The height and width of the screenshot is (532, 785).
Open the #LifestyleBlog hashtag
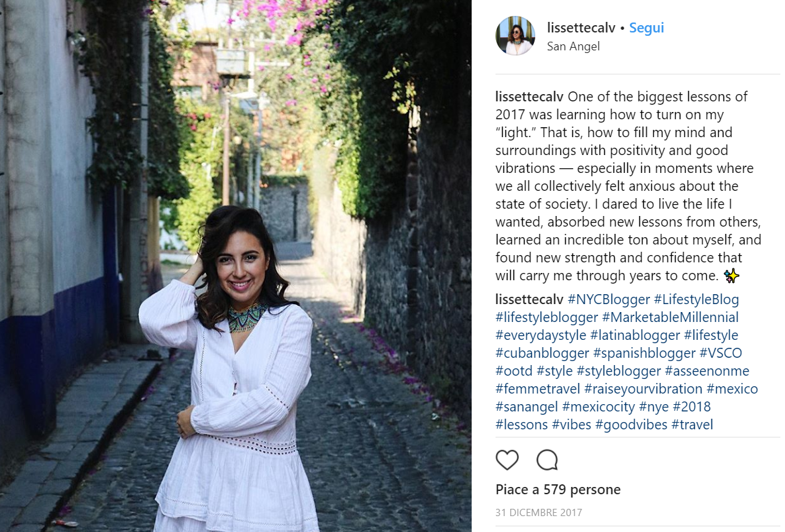coord(696,299)
